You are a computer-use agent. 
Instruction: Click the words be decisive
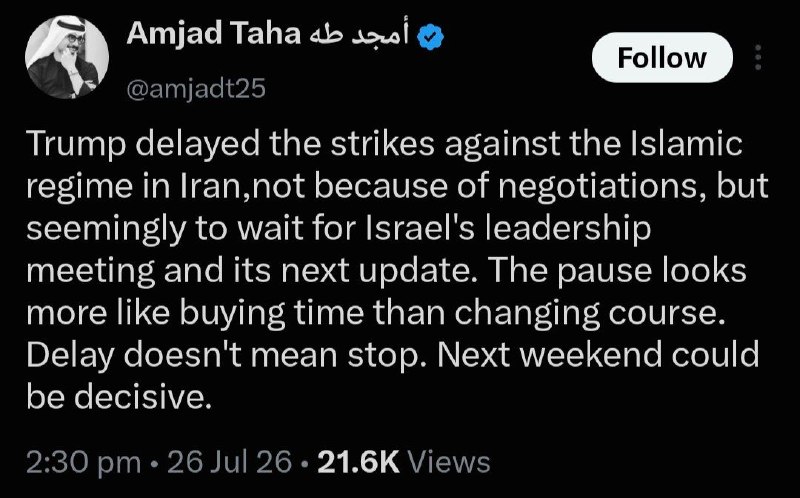click(x=118, y=397)
